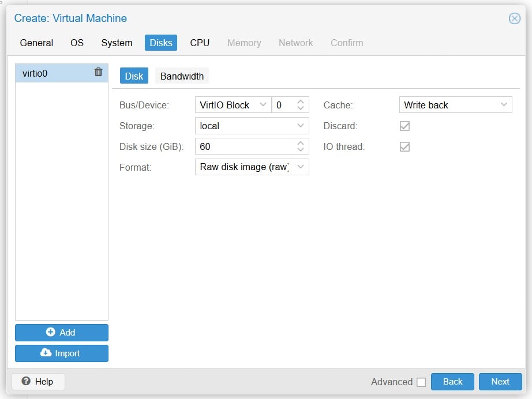
Task: Click the Disk size input field
Action: click(243, 146)
